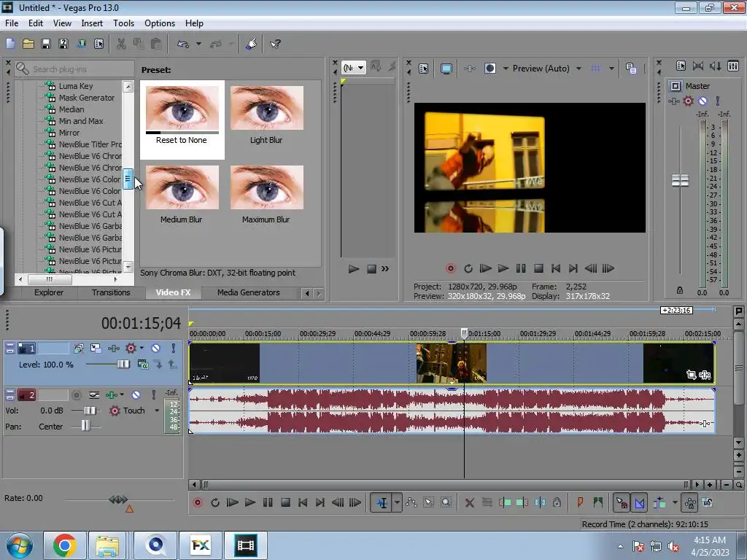Viewport: 747px width, 560px height.
Task: Toggle solo on video track 1
Action: tap(174, 349)
